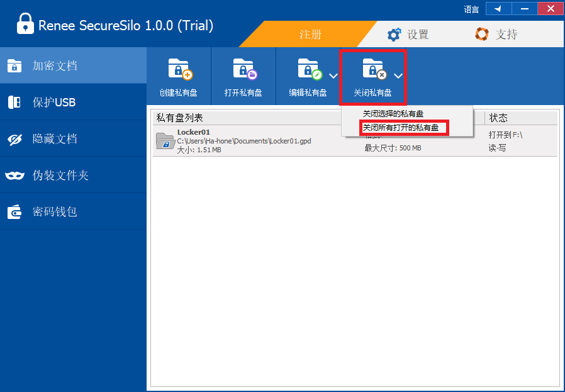Click the 打开私有盘 open locker icon
The width and height of the screenshot is (565, 392).
pyautogui.click(x=245, y=69)
